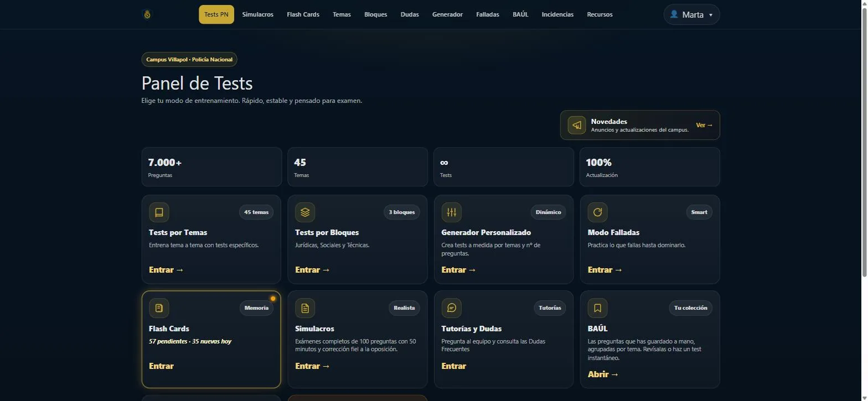Click the 7.000+ Preguntas stat card
Screen dimensions: 868x401
[x=211, y=167]
